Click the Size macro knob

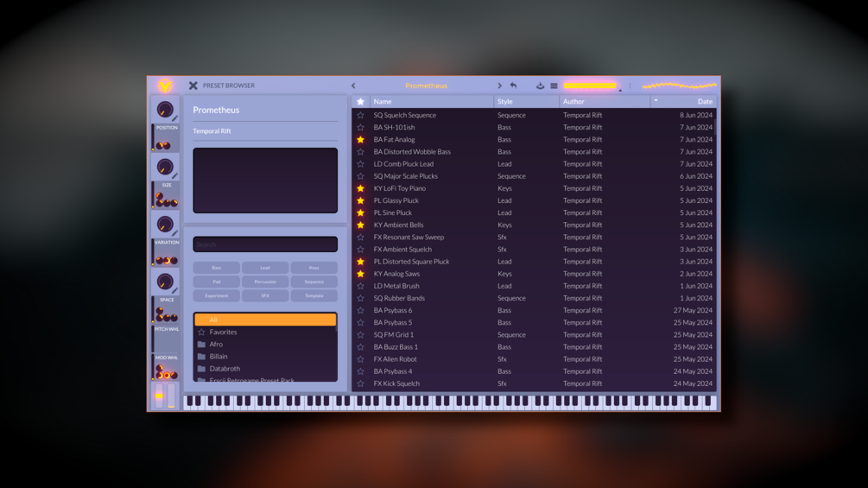click(x=164, y=167)
